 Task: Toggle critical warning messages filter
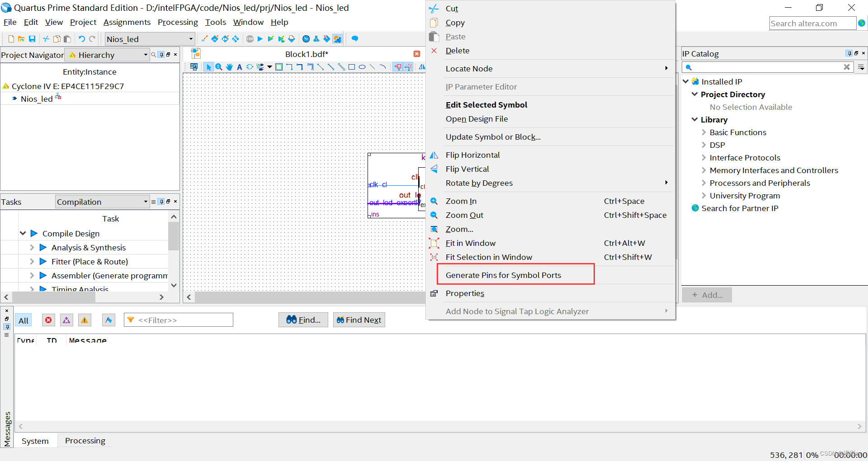(x=66, y=320)
